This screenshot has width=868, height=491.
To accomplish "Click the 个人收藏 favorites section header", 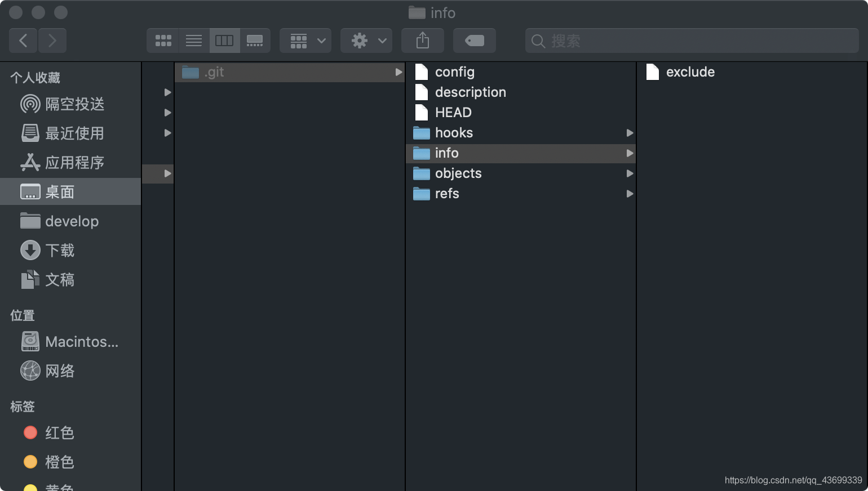I will coord(35,78).
